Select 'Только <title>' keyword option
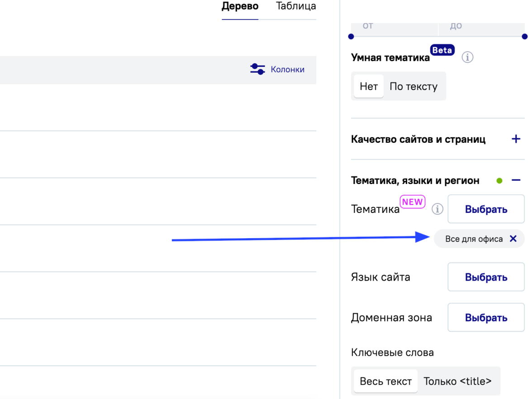 [457, 381]
